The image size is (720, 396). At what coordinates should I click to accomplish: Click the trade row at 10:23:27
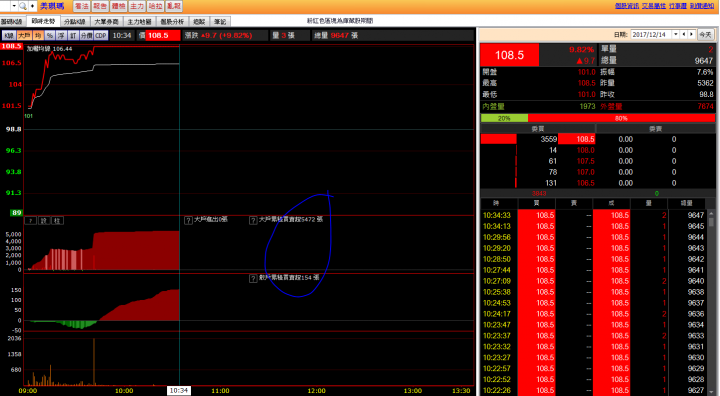click(594, 357)
